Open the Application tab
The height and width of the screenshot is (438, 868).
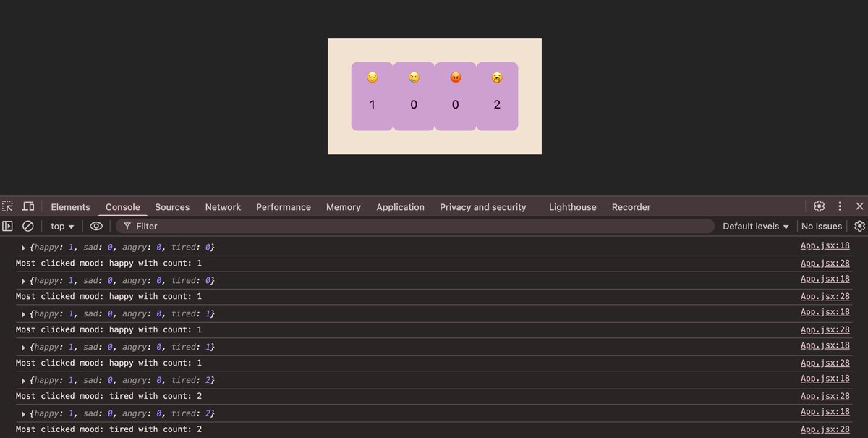tap(400, 207)
